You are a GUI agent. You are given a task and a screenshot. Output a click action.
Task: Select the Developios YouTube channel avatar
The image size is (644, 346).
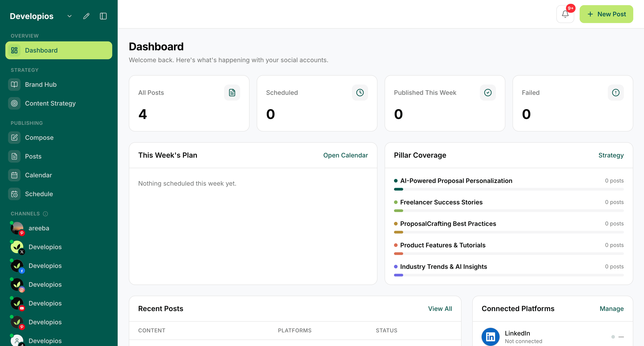pyautogui.click(x=17, y=303)
